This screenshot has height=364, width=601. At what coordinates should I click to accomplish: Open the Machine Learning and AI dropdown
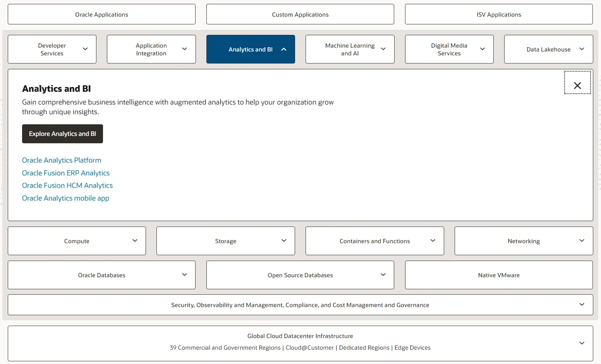350,49
